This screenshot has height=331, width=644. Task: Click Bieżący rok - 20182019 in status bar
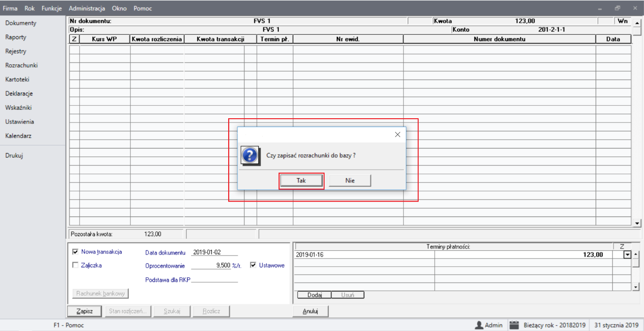(x=555, y=325)
